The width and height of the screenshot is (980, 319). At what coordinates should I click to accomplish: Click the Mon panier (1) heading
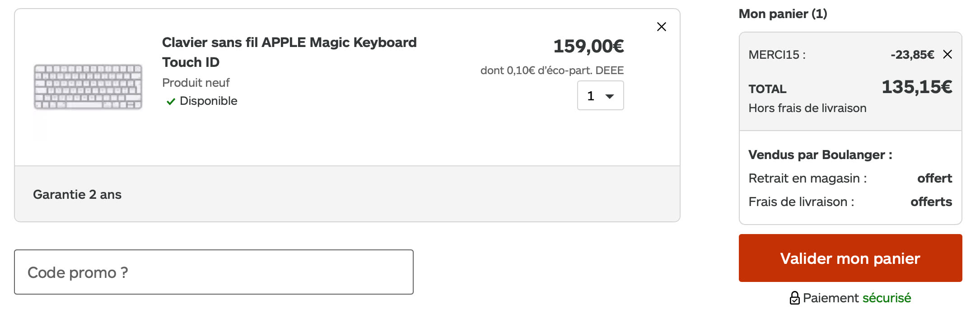(x=783, y=14)
